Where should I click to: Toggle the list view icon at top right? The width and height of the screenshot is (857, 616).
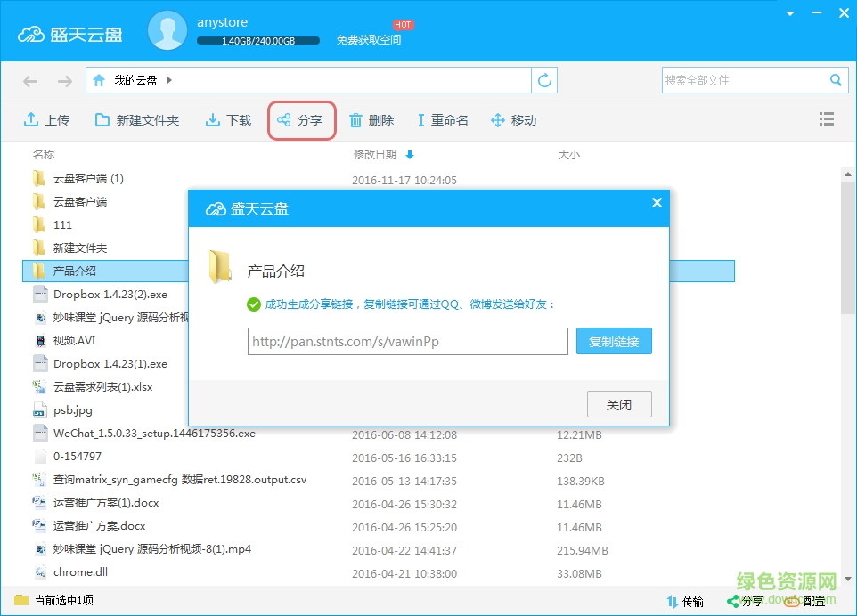827,118
